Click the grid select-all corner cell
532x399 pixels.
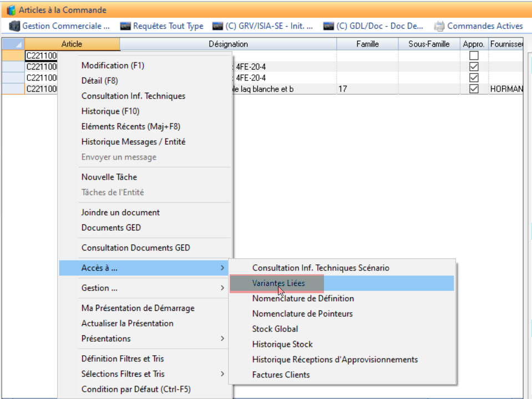coord(13,44)
